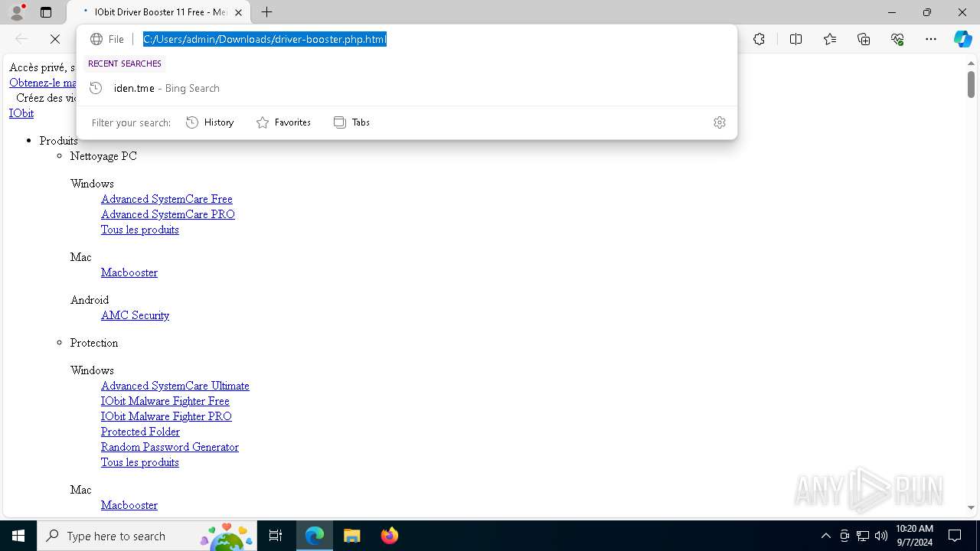Filter suggestions by Tabs
The width and height of the screenshot is (980, 551).
point(352,122)
